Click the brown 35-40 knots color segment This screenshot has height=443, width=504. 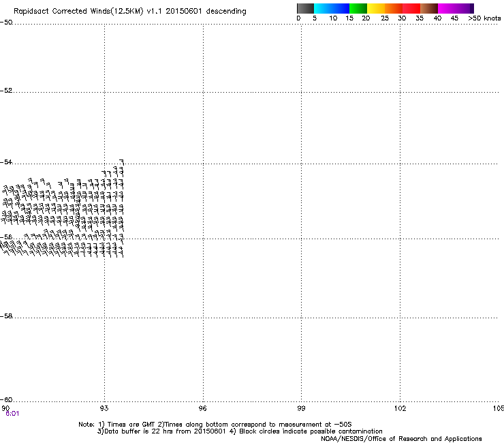pos(429,8)
